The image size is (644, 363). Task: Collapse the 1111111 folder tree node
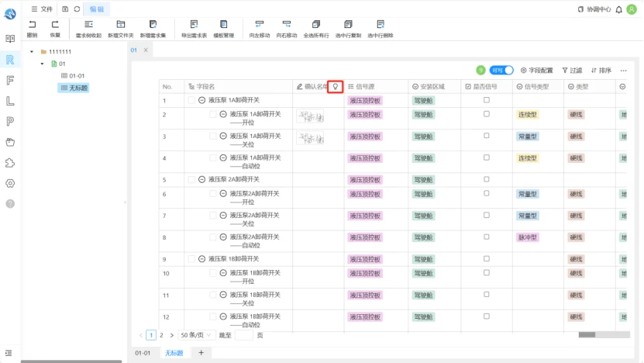coord(32,52)
